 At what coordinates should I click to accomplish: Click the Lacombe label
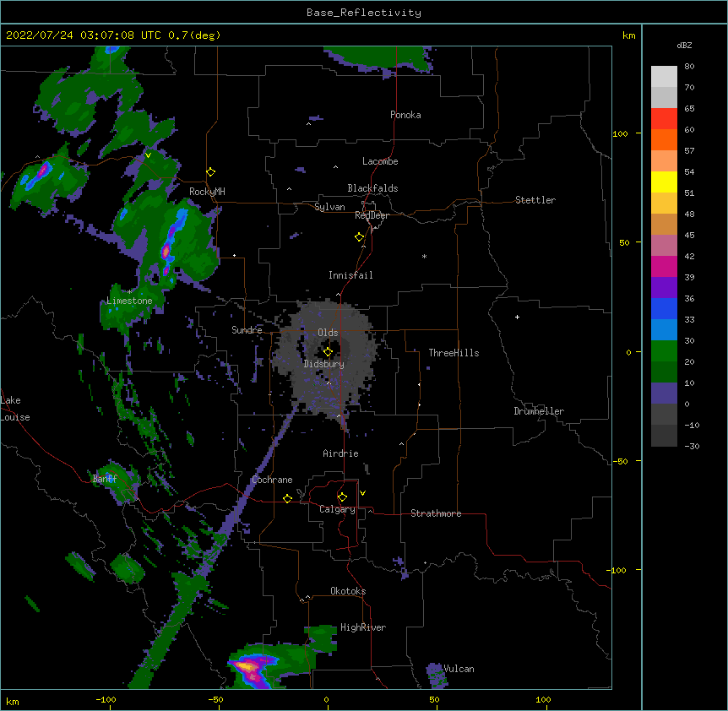tap(380, 161)
